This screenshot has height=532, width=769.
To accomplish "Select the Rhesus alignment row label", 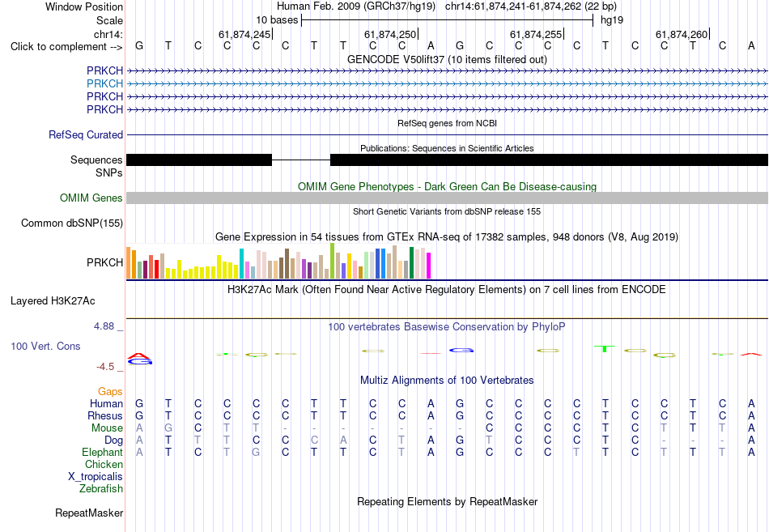I will pos(105,415).
